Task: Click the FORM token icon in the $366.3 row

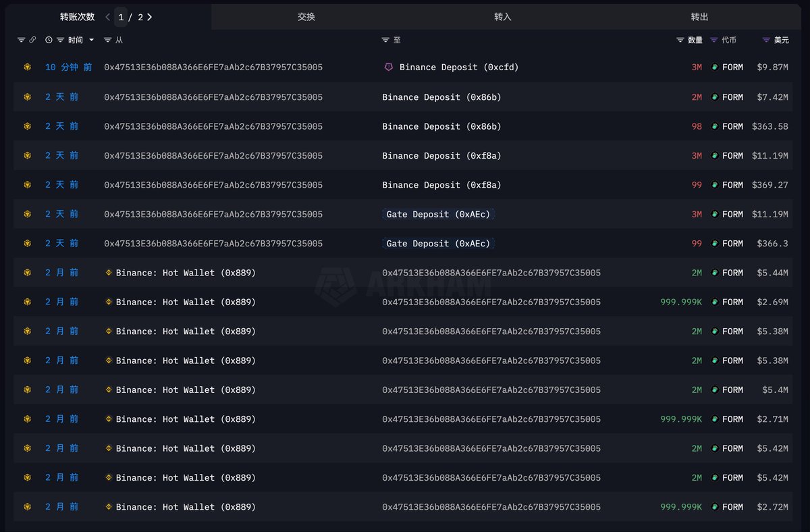Action: [x=715, y=243]
